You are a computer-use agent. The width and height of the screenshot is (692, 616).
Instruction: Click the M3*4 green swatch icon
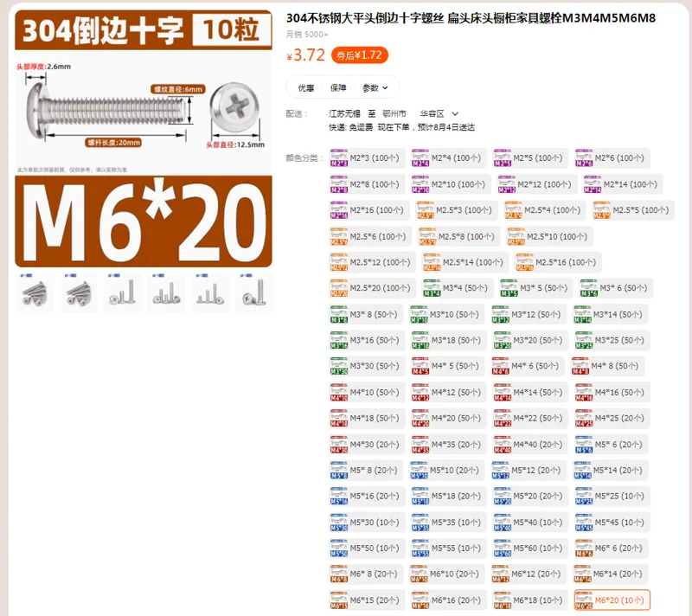point(432,288)
